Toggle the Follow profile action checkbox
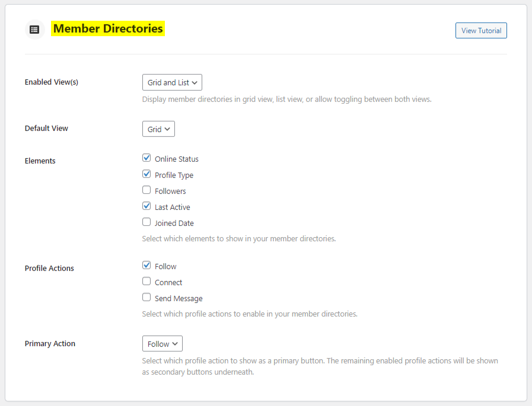The height and width of the screenshot is (406, 532). tap(146, 266)
